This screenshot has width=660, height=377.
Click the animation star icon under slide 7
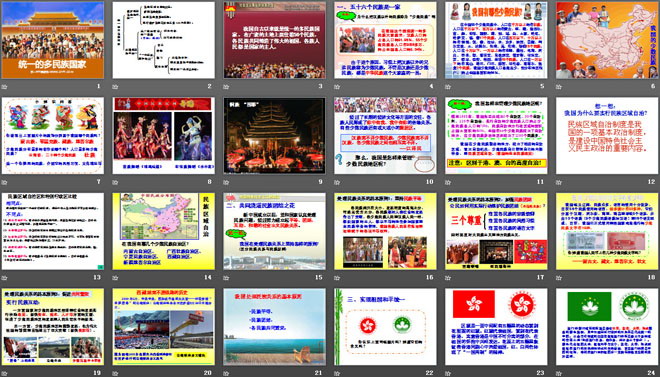(x=5, y=183)
